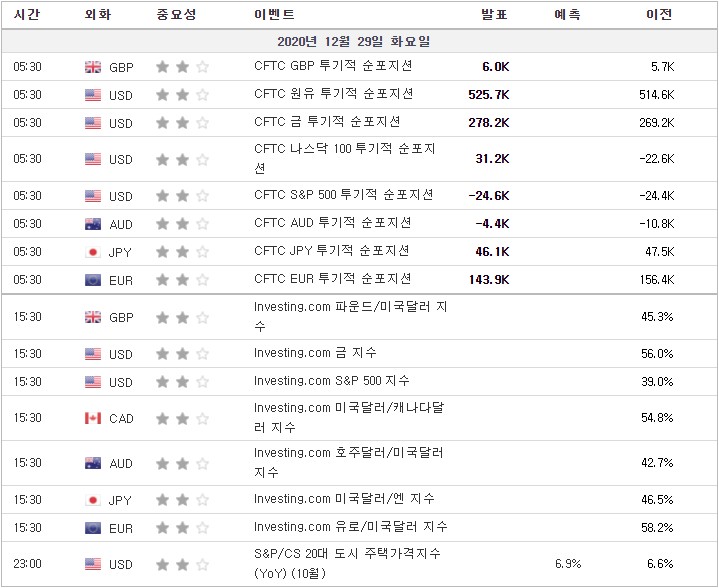
Task: Click the US flag in CFTC S&P 500 row
Action: 93,196
